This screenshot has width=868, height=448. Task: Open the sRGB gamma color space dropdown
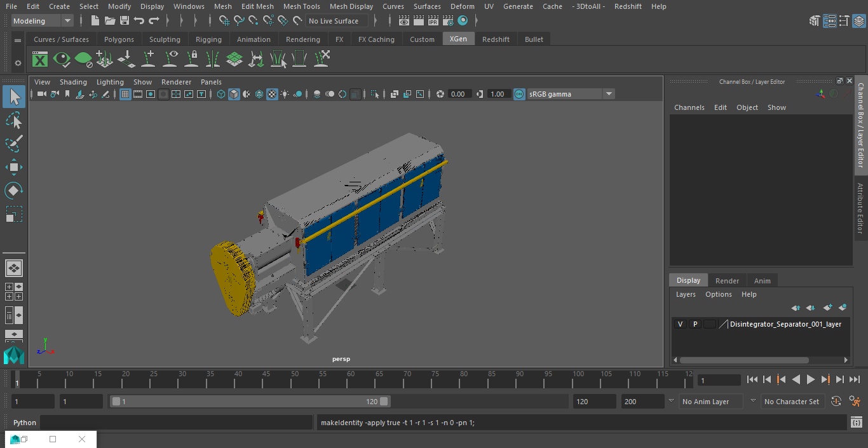coord(570,94)
